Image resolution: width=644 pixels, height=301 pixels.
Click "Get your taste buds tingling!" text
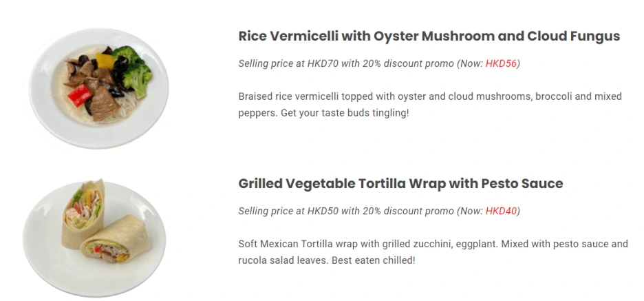pos(345,113)
